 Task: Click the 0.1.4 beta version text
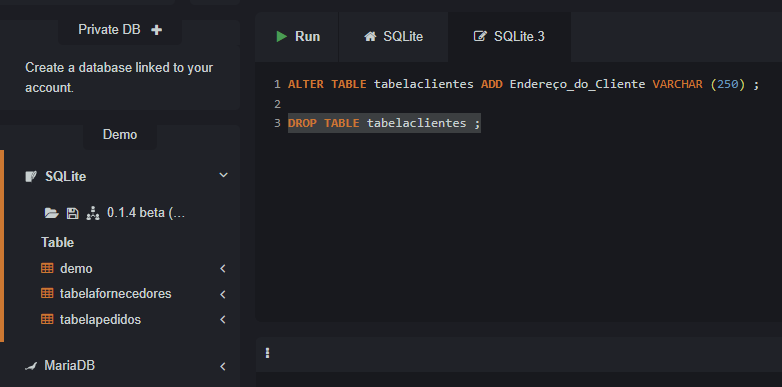(146, 213)
